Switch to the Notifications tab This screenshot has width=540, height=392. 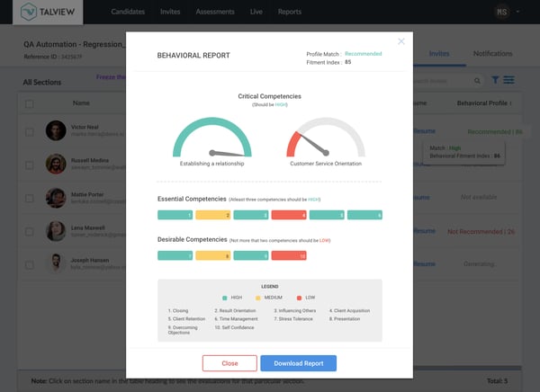(492, 53)
